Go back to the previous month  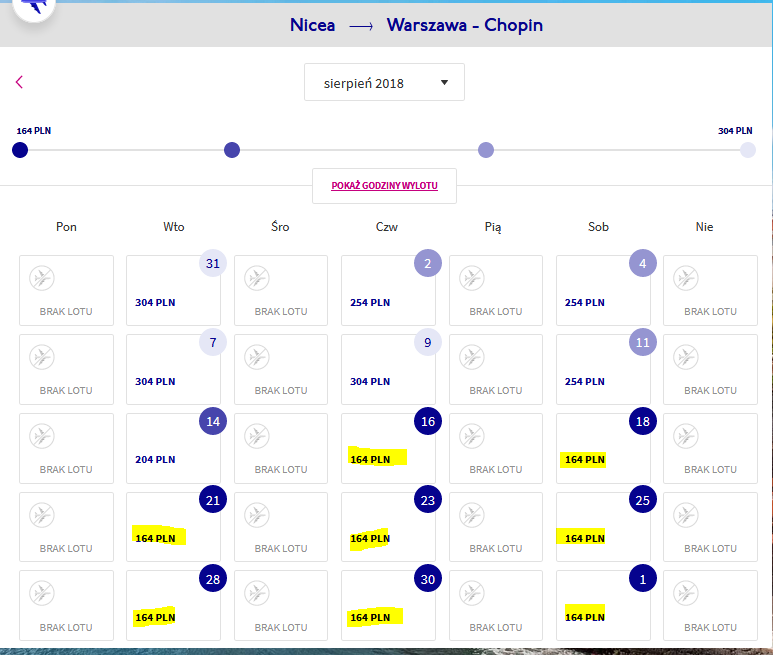click(x=19, y=82)
